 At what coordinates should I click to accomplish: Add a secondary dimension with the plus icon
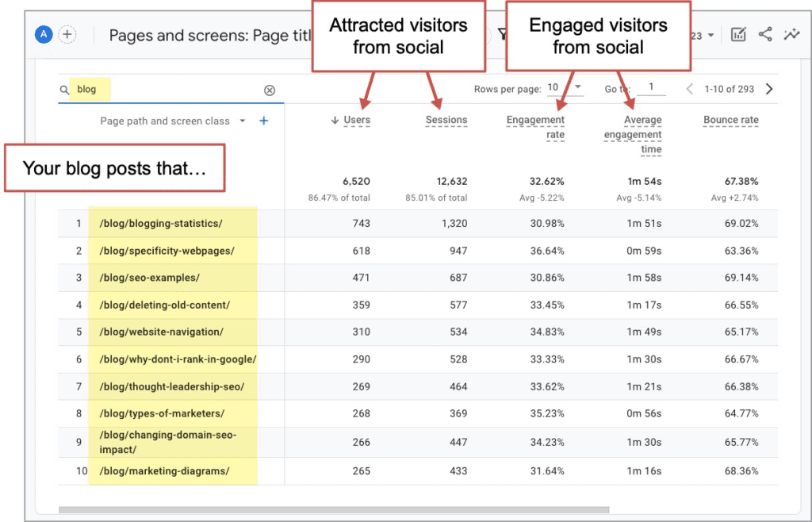coord(264,121)
